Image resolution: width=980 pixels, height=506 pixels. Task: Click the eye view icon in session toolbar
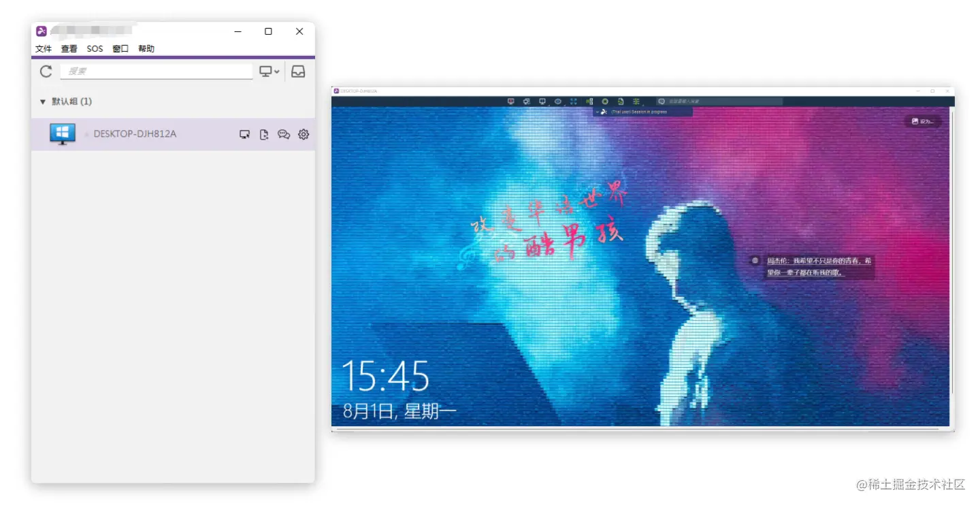click(558, 101)
